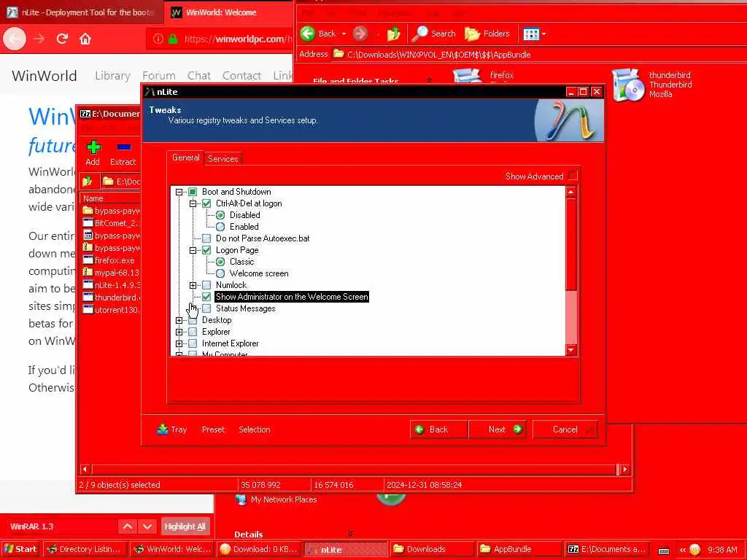Click the Selection button in nLite
The height and width of the screenshot is (560, 747).
click(255, 429)
